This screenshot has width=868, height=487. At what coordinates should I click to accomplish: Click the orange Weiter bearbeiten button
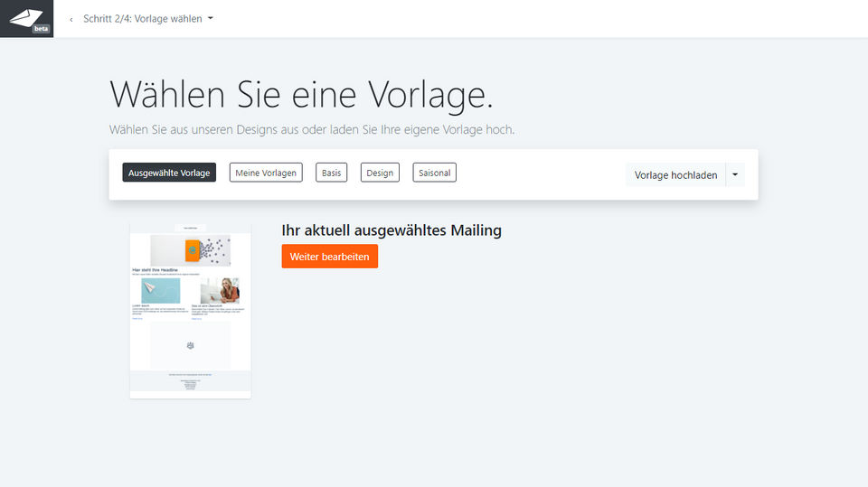pos(329,257)
